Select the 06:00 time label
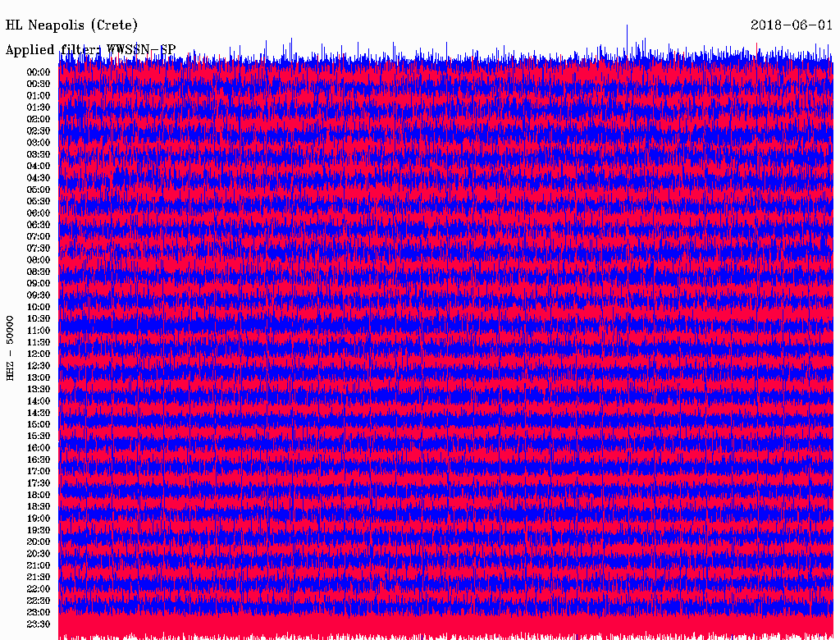This screenshot has height=640, width=840. (39, 213)
